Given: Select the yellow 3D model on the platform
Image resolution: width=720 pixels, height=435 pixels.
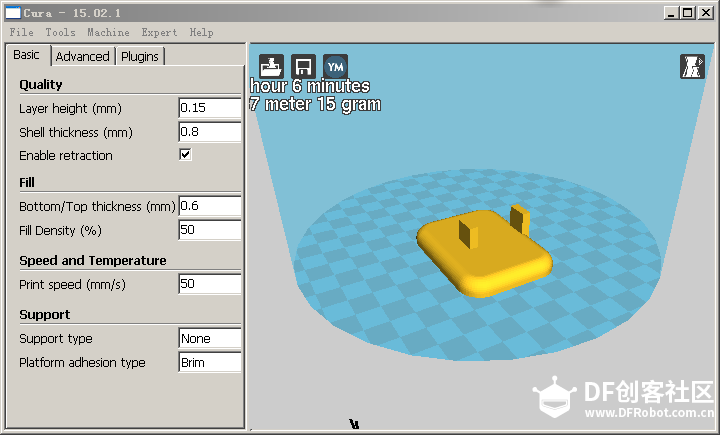Looking at the screenshot, I should (x=485, y=252).
